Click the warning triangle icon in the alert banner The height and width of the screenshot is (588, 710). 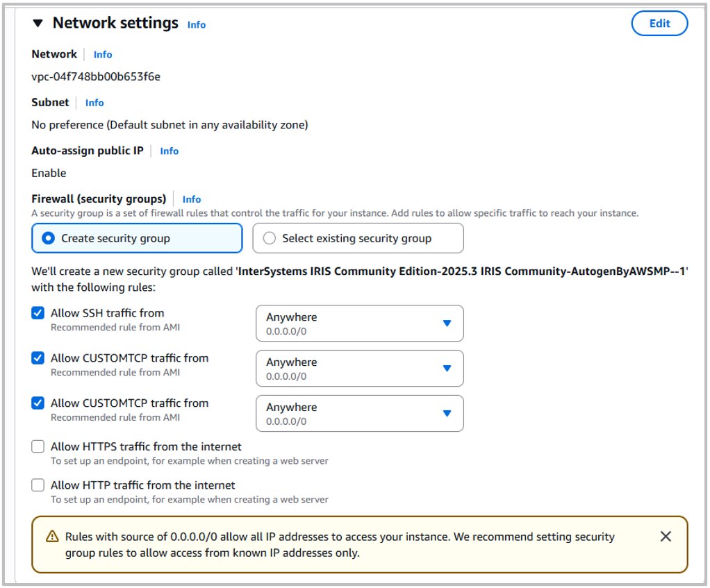(53, 536)
